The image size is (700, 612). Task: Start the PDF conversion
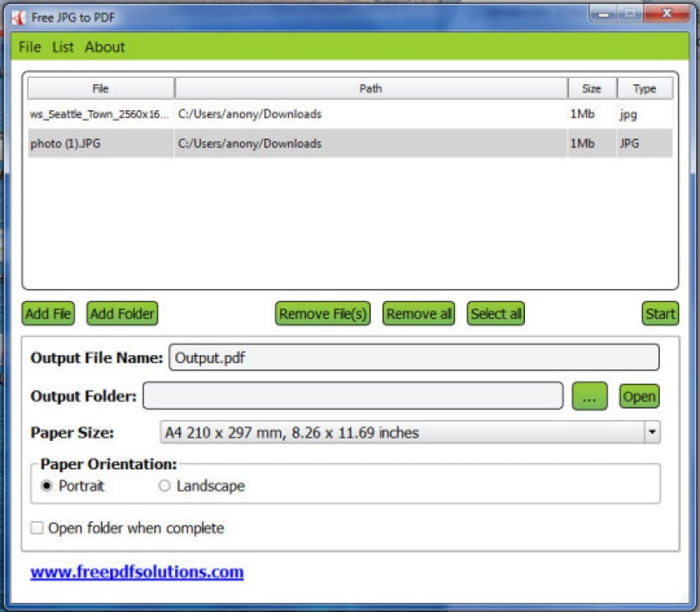click(x=660, y=314)
